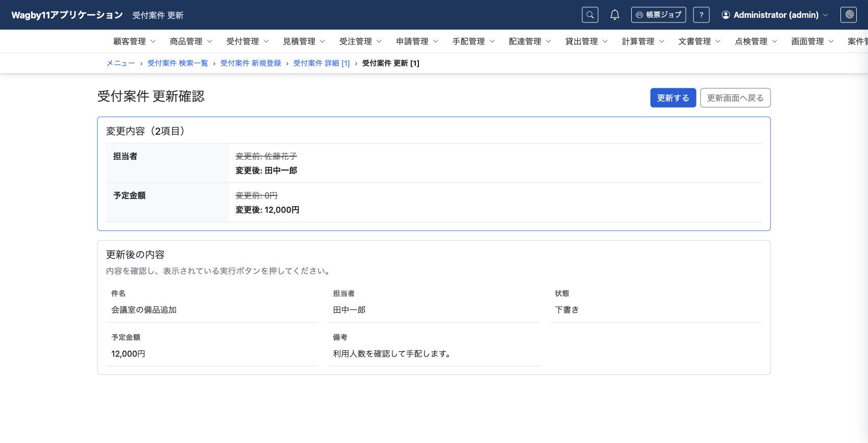Select the 変更後: 12,000円 text
This screenshot has width=868, height=443.
(x=267, y=210)
